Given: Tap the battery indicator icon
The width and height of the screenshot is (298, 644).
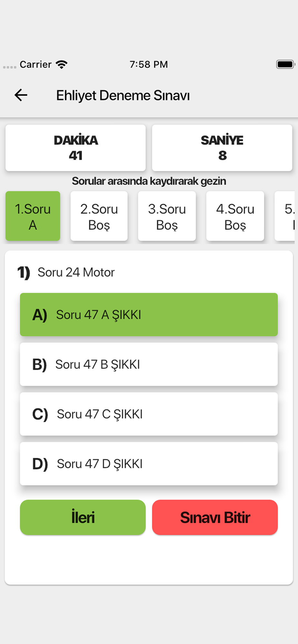Looking at the screenshot, I should (x=285, y=64).
